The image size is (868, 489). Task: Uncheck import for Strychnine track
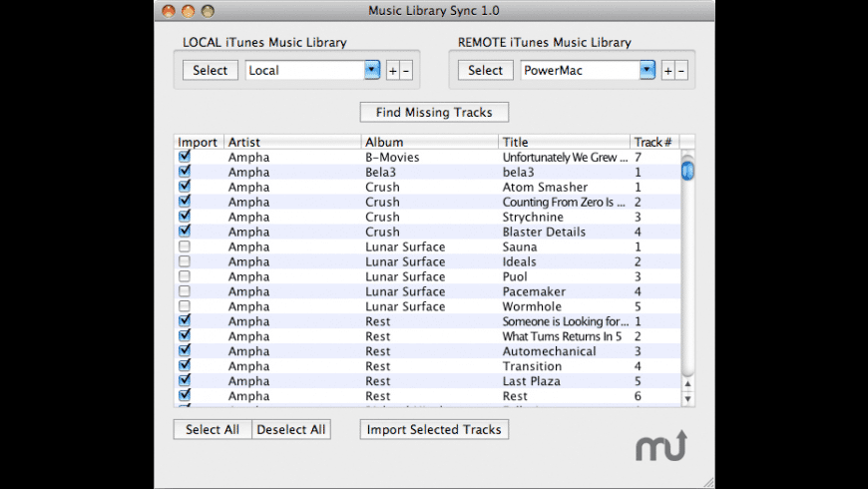[x=185, y=217]
